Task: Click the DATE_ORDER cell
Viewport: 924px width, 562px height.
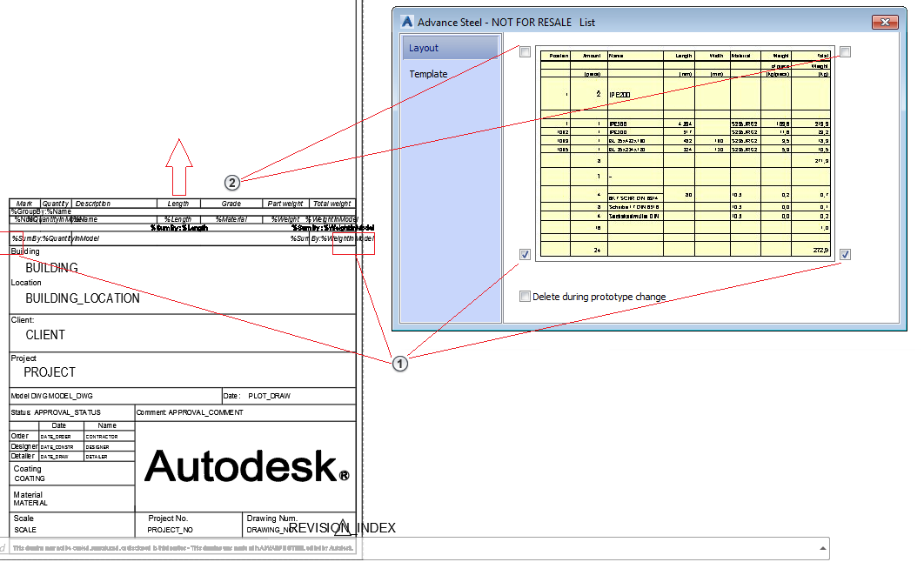Action: point(56,437)
